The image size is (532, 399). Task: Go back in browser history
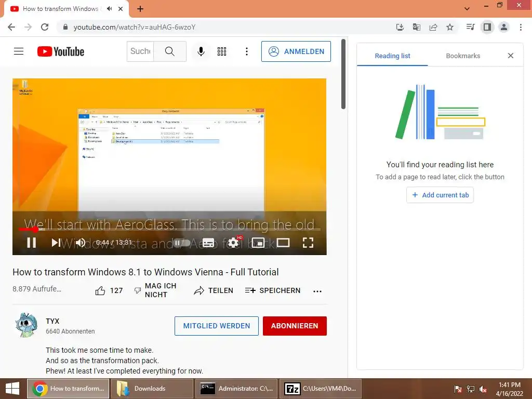(x=11, y=27)
